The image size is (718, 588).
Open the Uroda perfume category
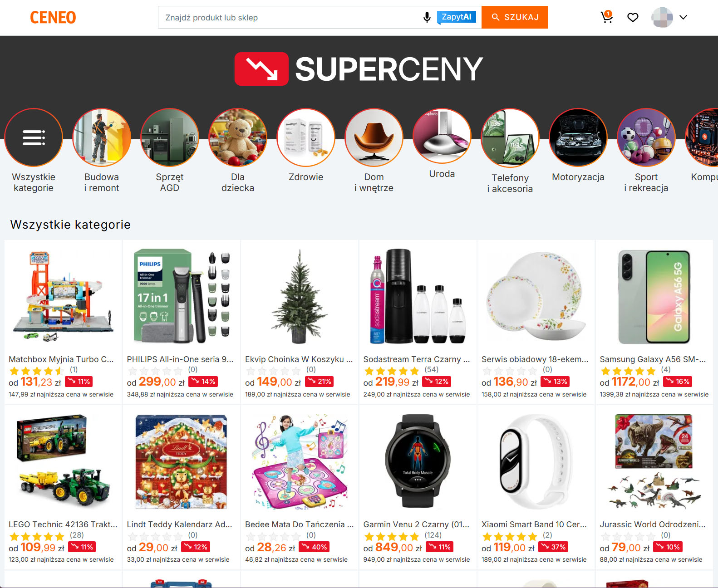[x=442, y=136]
